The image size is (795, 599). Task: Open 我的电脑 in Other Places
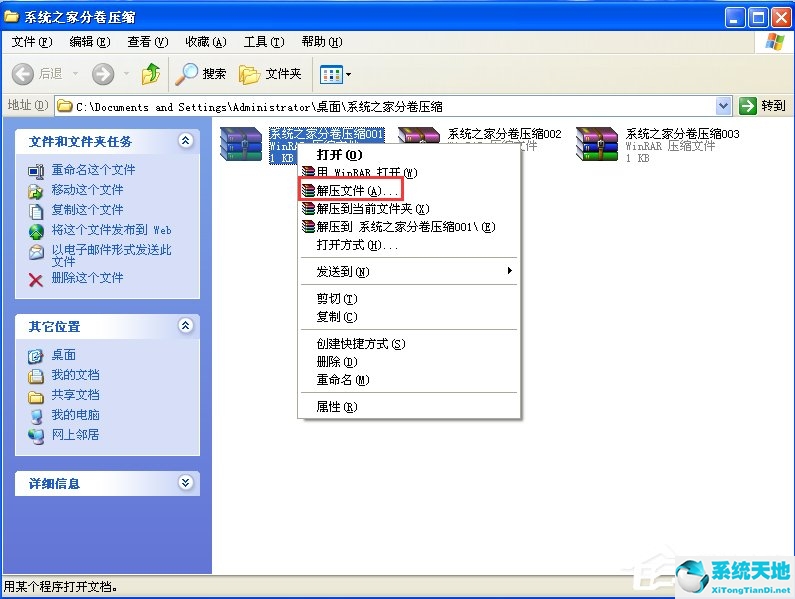75,415
